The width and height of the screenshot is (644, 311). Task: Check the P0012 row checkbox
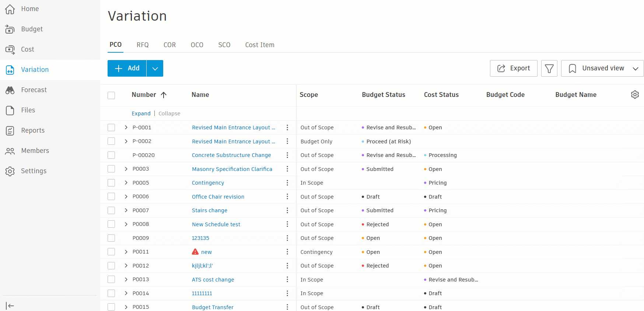click(x=111, y=266)
